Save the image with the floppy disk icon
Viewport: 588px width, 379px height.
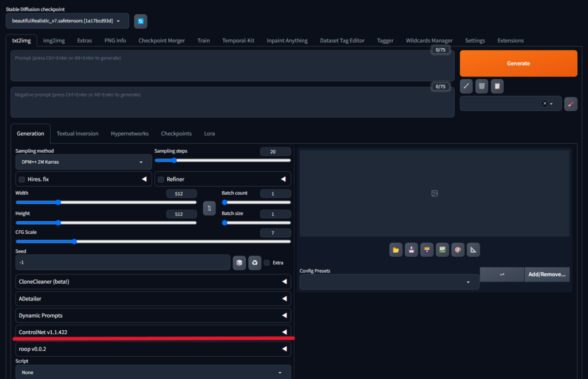[x=411, y=250]
